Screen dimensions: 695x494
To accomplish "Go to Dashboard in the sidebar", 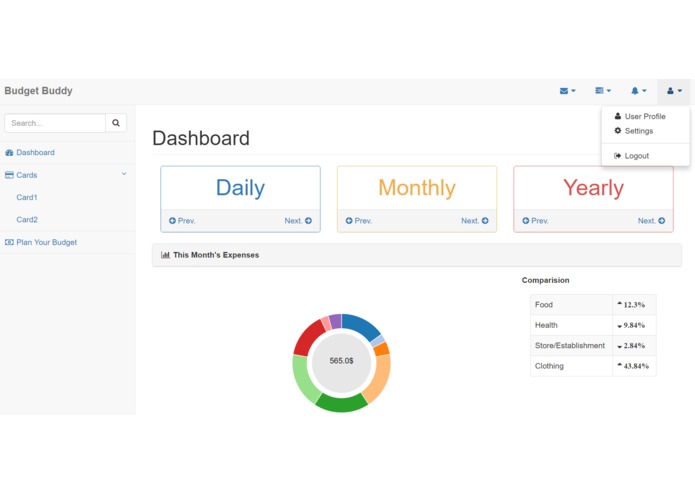I will pos(35,152).
